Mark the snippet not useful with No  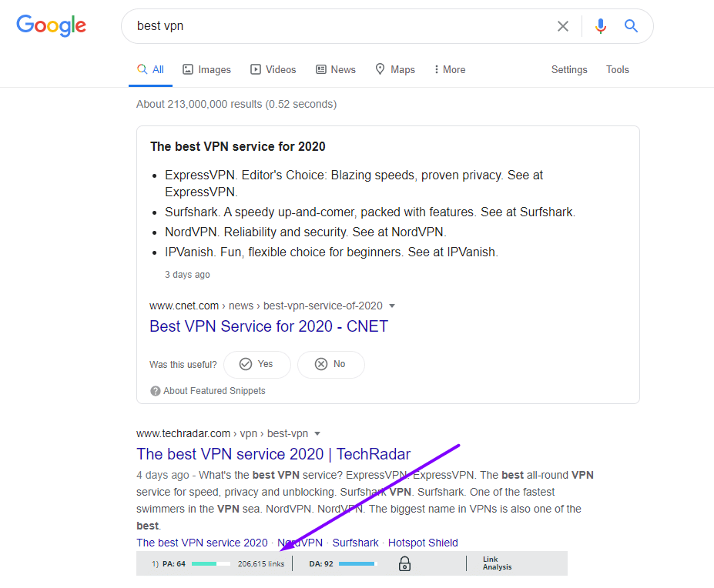pyautogui.click(x=331, y=364)
